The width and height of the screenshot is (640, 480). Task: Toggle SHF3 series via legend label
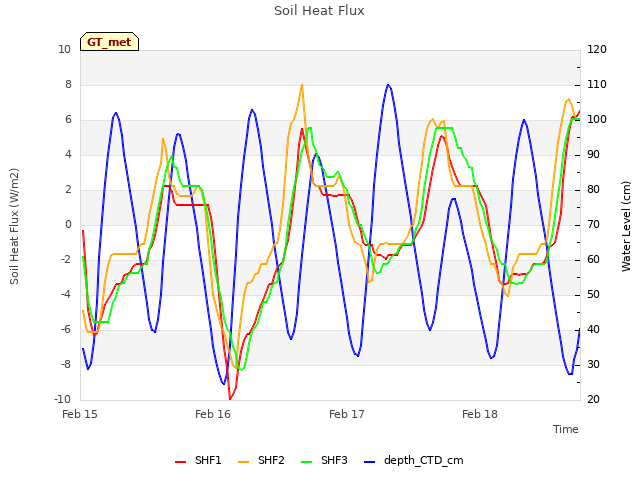pyautogui.click(x=334, y=460)
